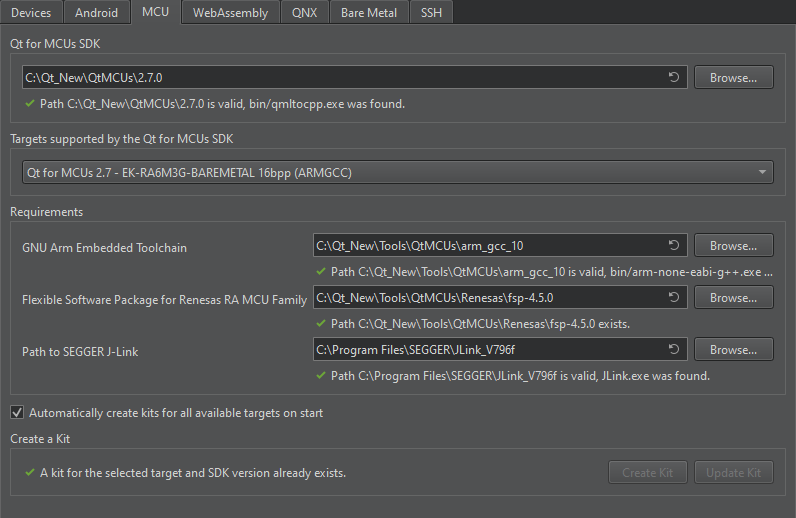Switch to the SSH tab
This screenshot has width=796, height=518.
(433, 13)
